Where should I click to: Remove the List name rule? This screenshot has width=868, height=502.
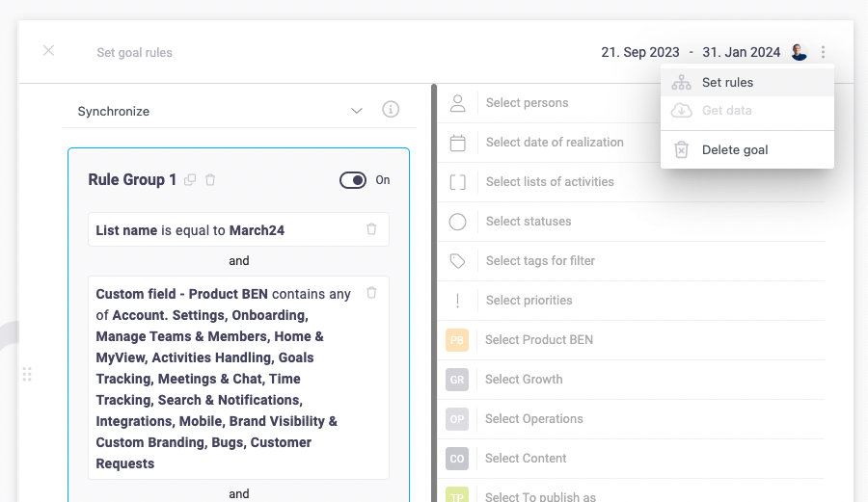pyautogui.click(x=371, y=229)
